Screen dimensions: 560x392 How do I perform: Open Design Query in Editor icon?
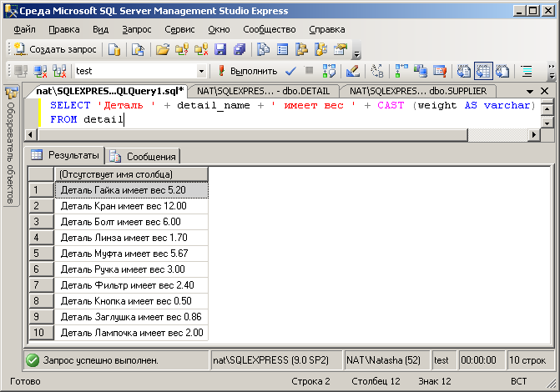[353, 71]
